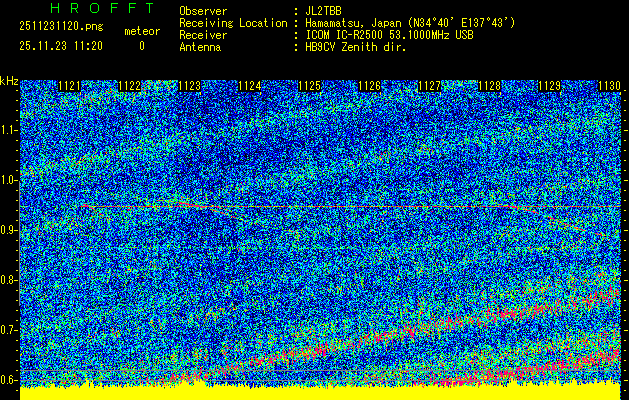Select the 0.7 frequency axis label

pos(9,330)
